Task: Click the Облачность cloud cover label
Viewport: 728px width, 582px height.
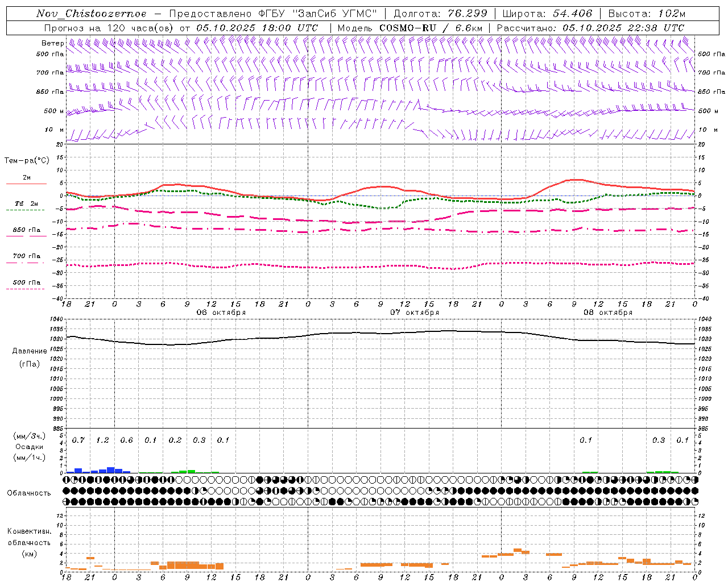Action: point(29,493)
